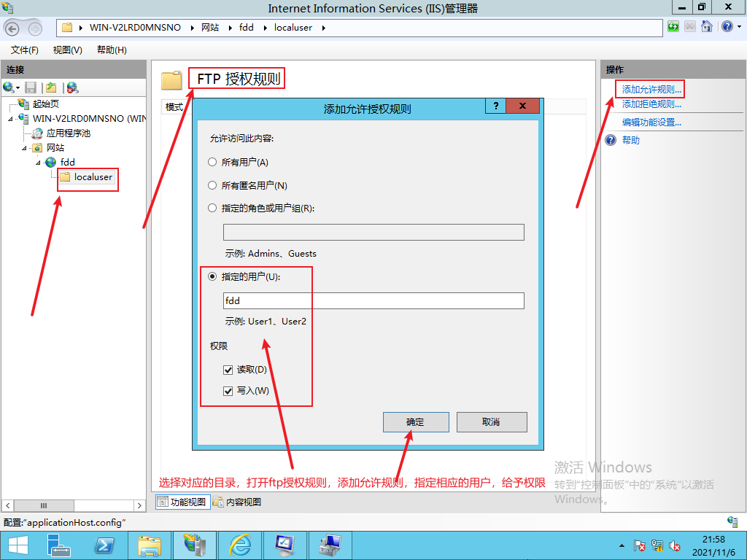Select the WIN-V2LRD0MNSNO server node
747x560 pixels.
coord(89,119)
